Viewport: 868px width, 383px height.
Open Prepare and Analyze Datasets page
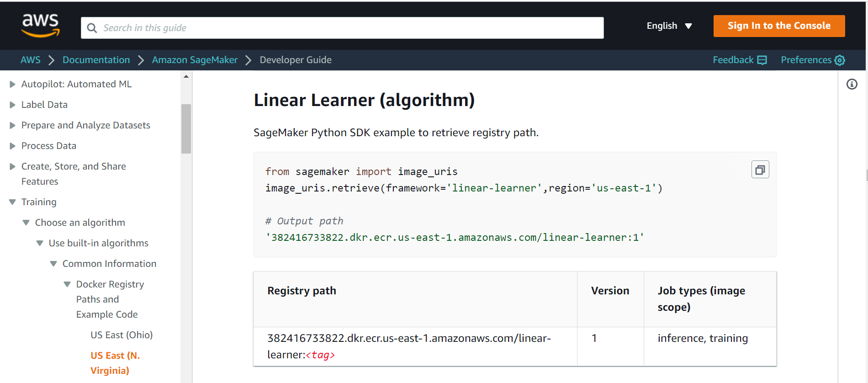[85, 125]
